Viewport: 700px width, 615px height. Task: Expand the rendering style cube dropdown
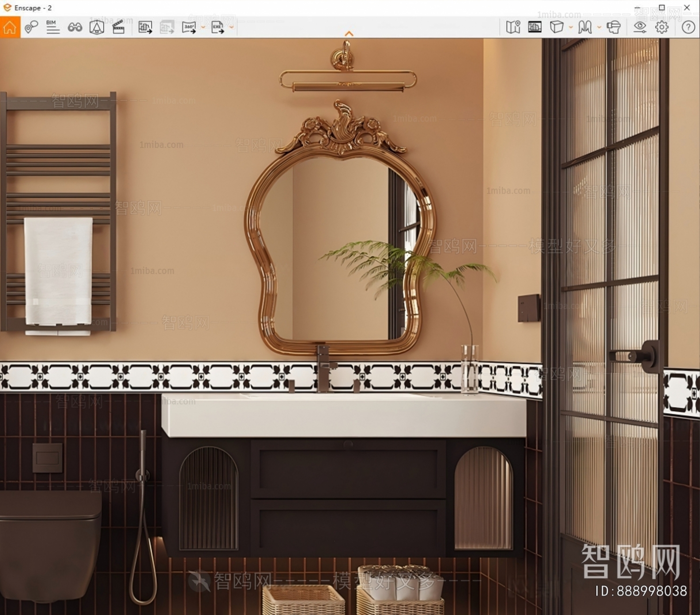pyautogui.click(x=571, y=27)
